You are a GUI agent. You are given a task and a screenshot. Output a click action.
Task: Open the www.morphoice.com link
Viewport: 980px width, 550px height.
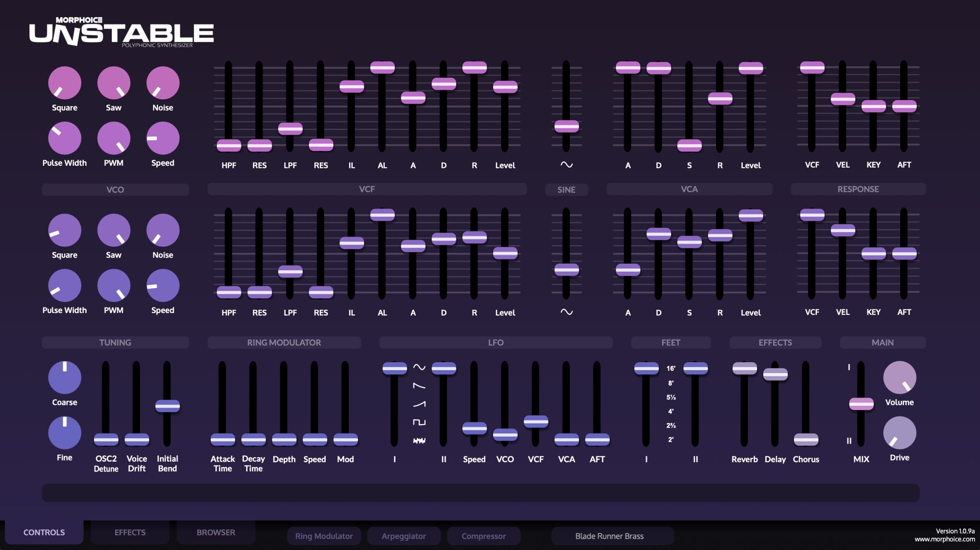click(944, 539)
